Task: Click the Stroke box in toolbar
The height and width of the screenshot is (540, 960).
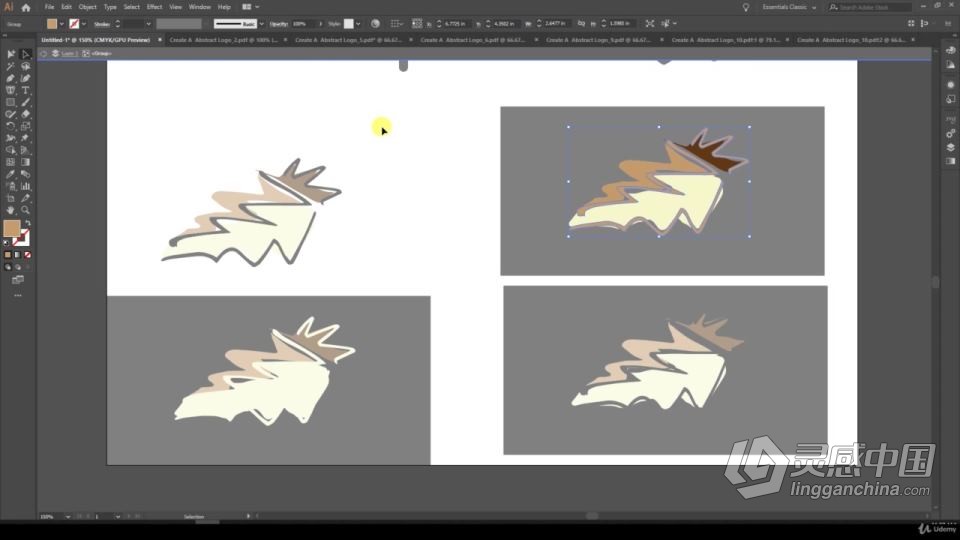Action: 21,238
